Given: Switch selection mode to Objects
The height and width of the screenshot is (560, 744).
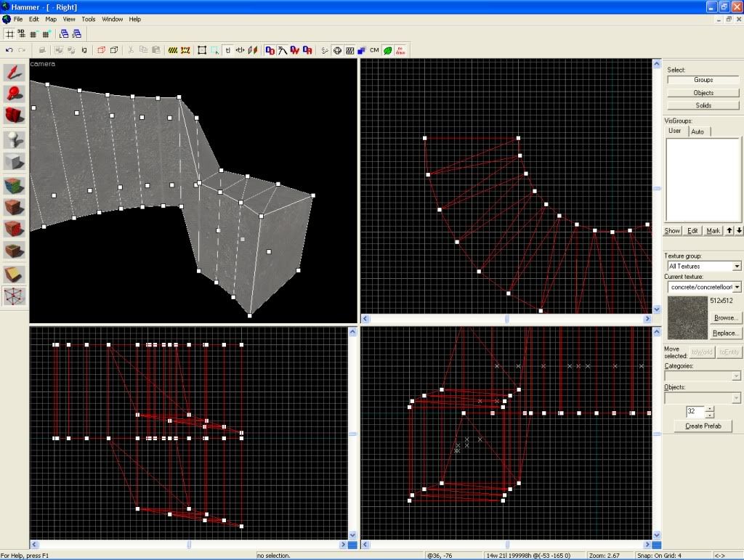Looking at the screenshot, I should pyautogui.click(x=703, y=93).
